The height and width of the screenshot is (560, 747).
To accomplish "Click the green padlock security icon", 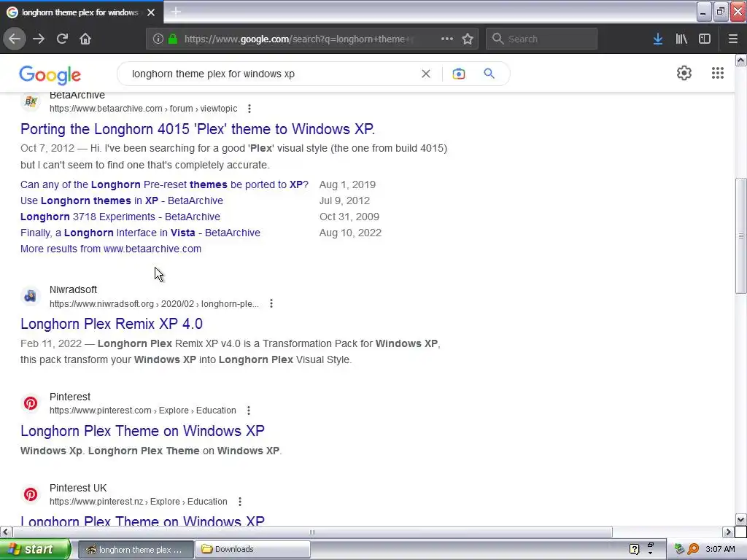I will [x=173, y=39].
